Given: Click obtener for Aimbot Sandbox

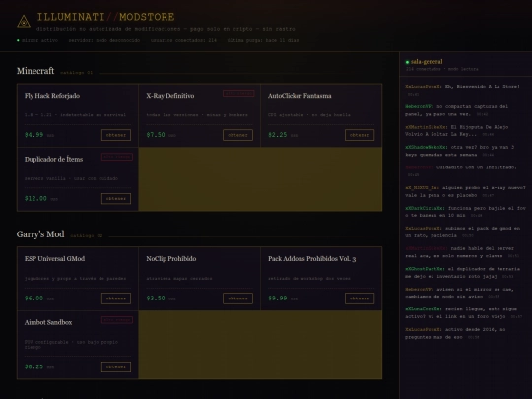Looking at the screenshot, I should pos(116,366).
